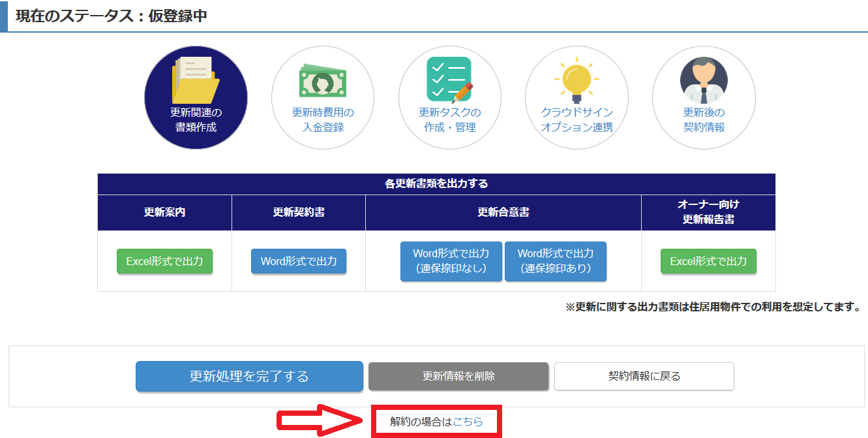Viewport: 868px width, 438px height.
Task: Click 契約情報に戻る button
Action: [x=644, y=377]
